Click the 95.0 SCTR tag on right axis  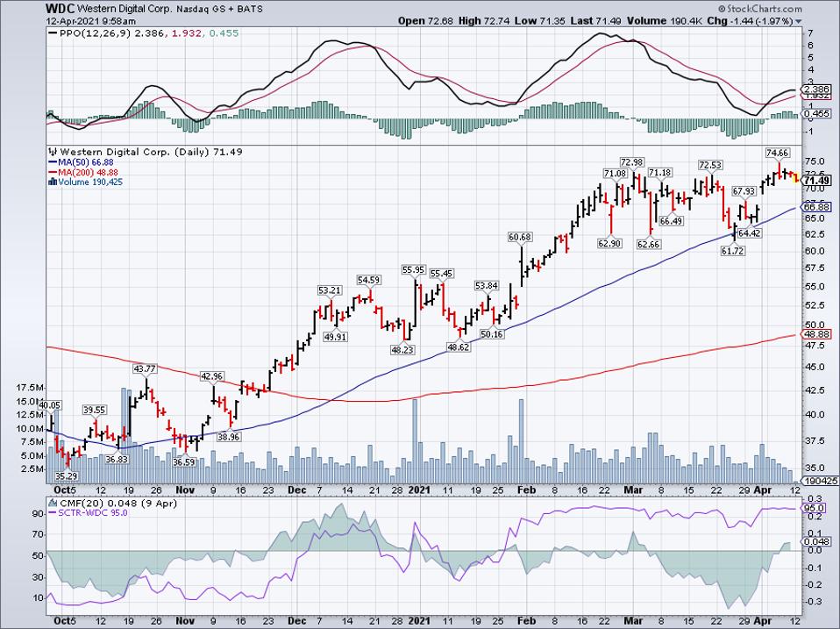tap(815, 508)
